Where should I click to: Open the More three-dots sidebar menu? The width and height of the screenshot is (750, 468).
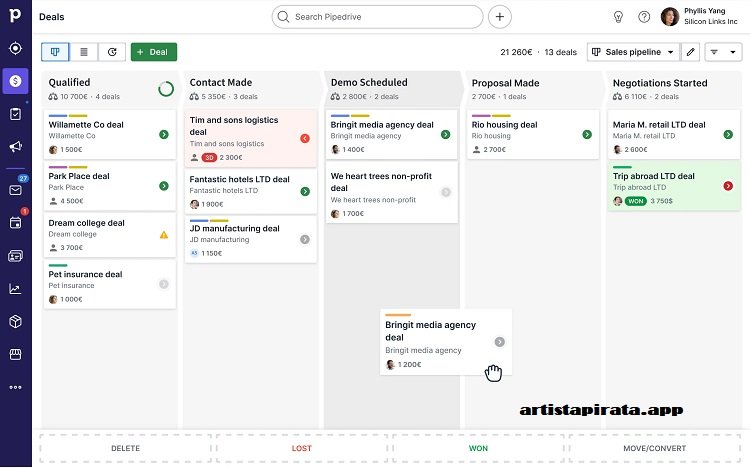[15, 387]
